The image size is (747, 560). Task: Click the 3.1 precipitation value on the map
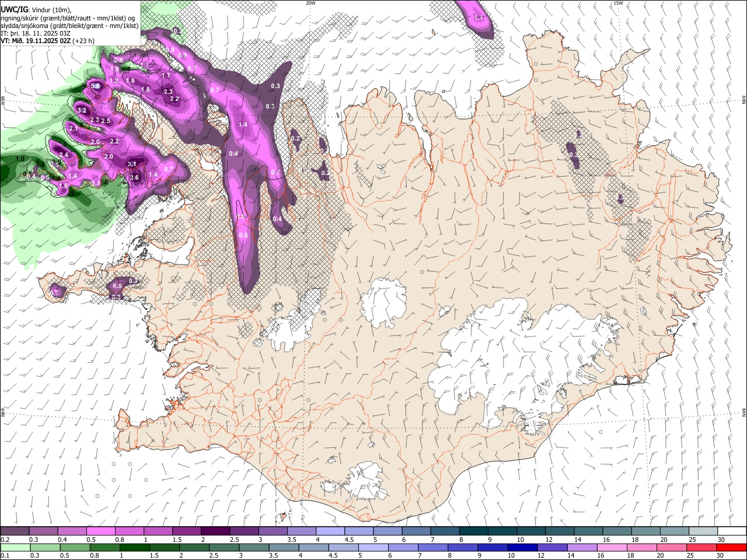pyautogui.click(x=132, y=164)
